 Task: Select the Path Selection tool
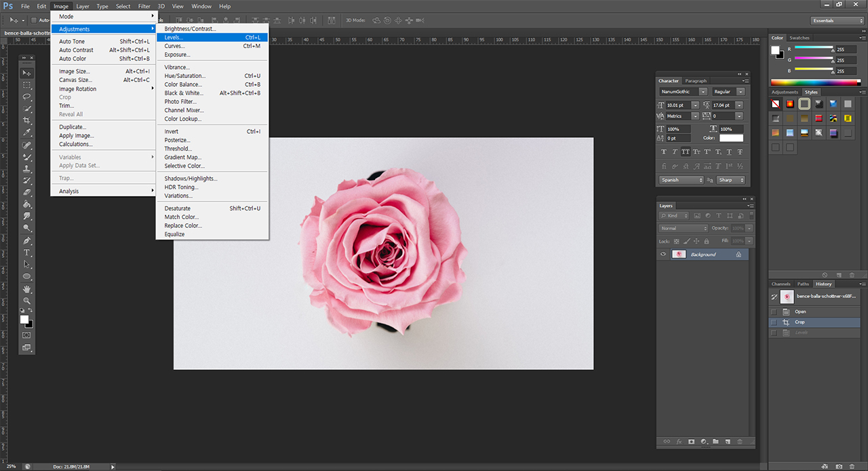tap(27, 265)
